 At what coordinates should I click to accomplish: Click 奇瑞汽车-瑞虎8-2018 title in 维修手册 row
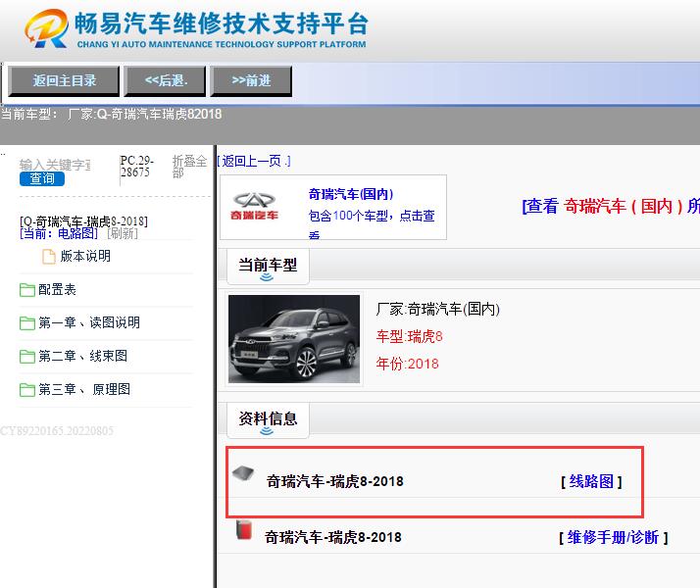[x=333, y=537]
